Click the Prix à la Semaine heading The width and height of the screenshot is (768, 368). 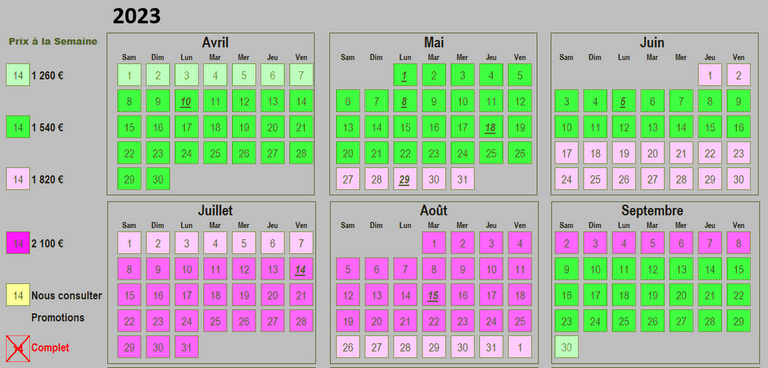tap(53, 42)
